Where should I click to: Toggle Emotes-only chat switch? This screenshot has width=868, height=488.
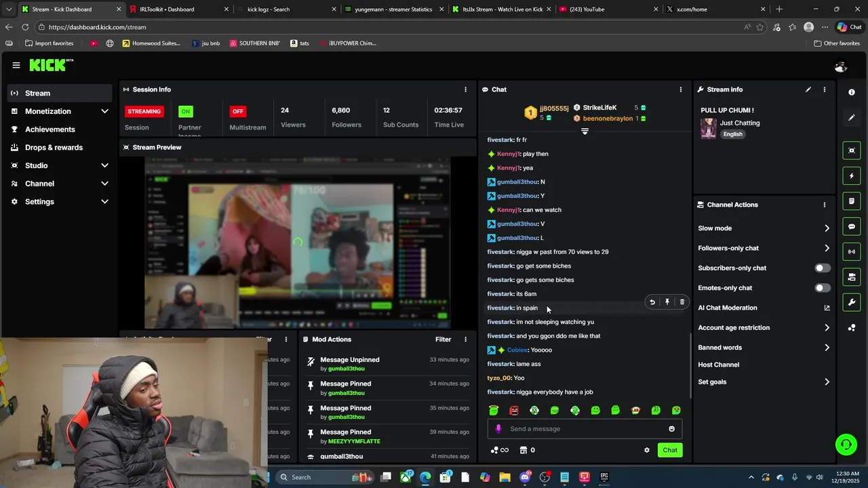[x=823, y=288]
